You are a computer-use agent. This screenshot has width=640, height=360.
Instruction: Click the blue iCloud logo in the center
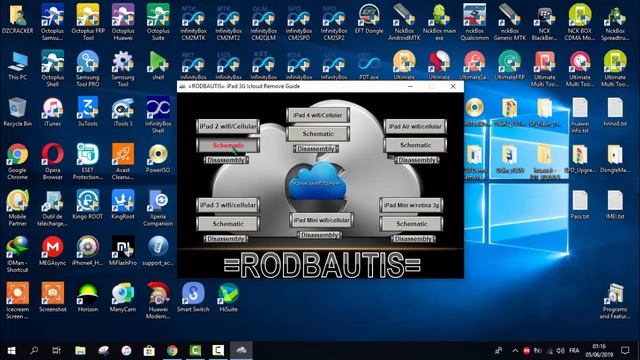tap(317, 183)
